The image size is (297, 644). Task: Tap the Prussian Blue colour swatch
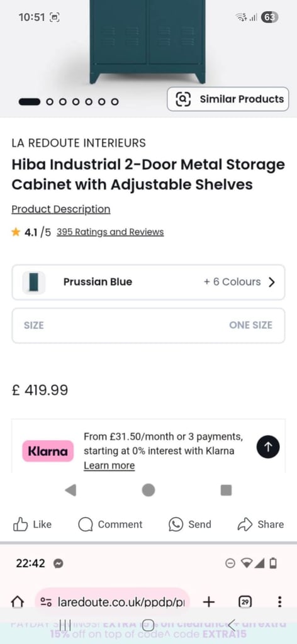34,282
